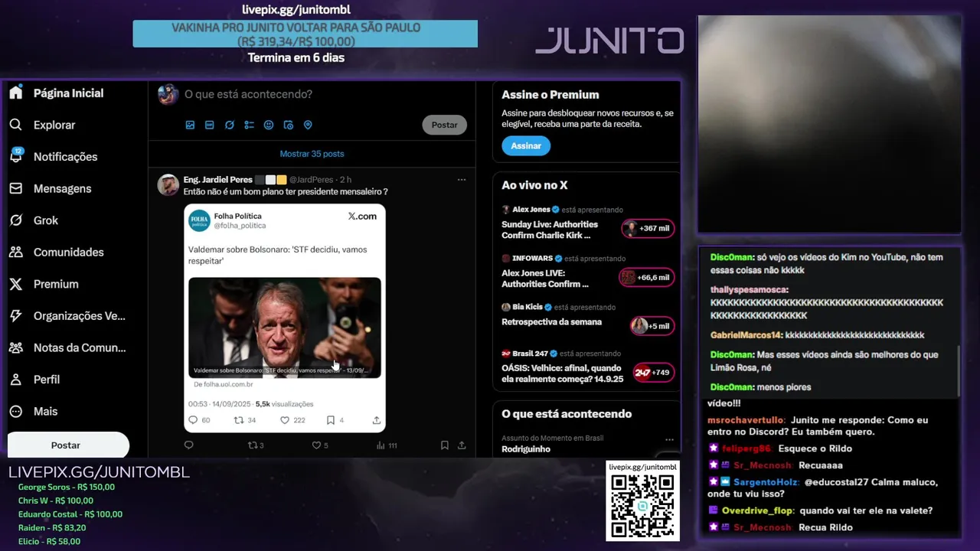Click the chat panel scrollbar
980x551 pixels.
(x=958, y=371)
